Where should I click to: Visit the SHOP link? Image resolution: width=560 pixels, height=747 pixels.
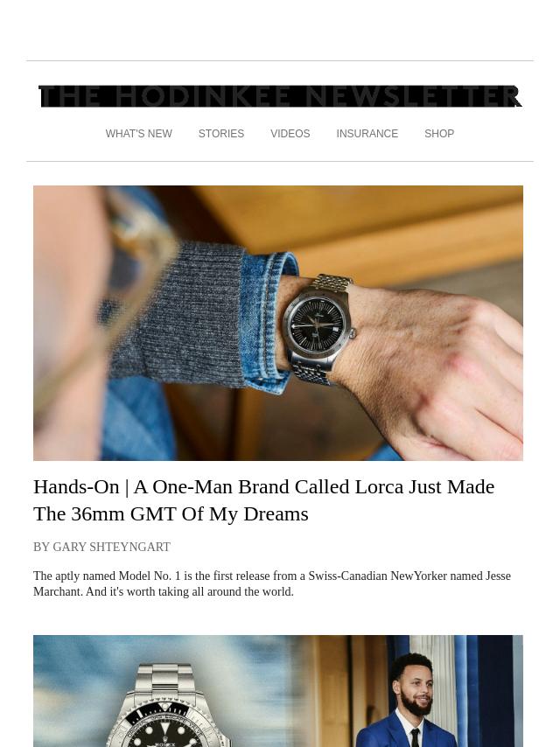[439, 134]
